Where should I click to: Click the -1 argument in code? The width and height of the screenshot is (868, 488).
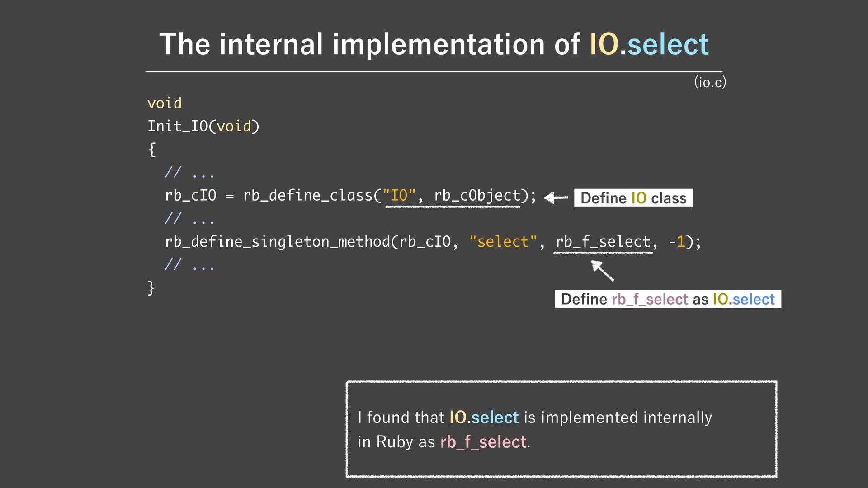[x=677, y=242]
